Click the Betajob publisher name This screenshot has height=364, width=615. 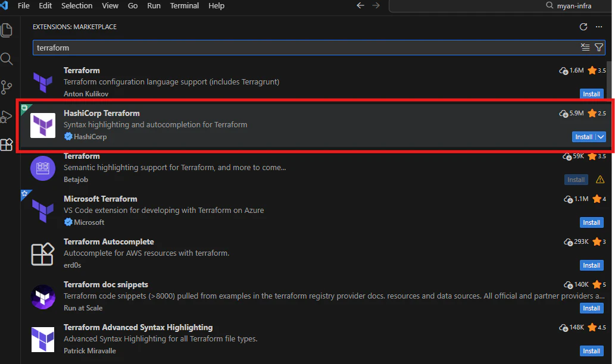(x=76, y=180)
